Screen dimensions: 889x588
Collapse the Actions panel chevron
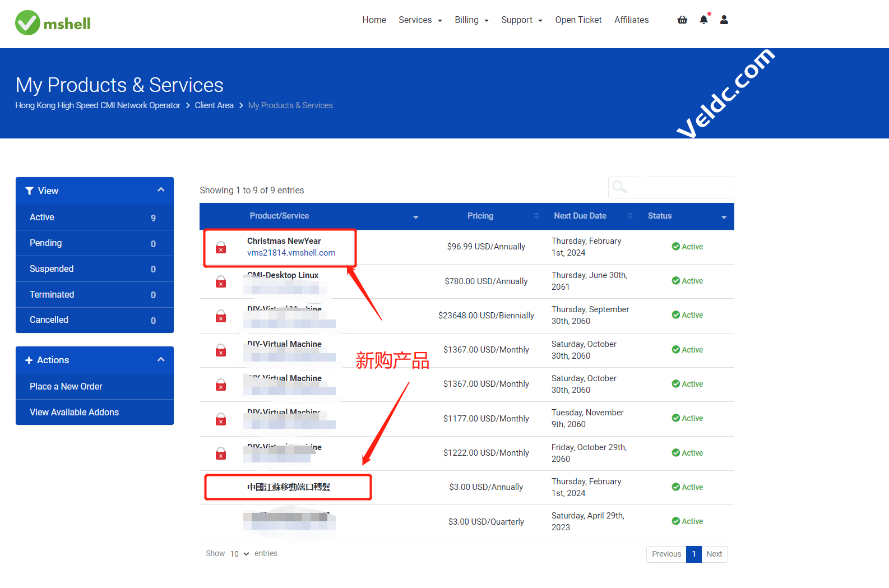161,360
